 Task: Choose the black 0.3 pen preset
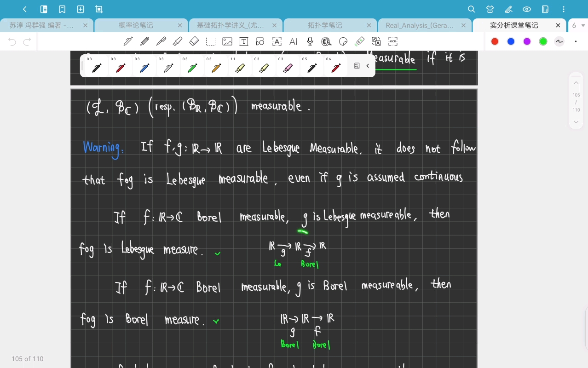[x=97, y=66]
